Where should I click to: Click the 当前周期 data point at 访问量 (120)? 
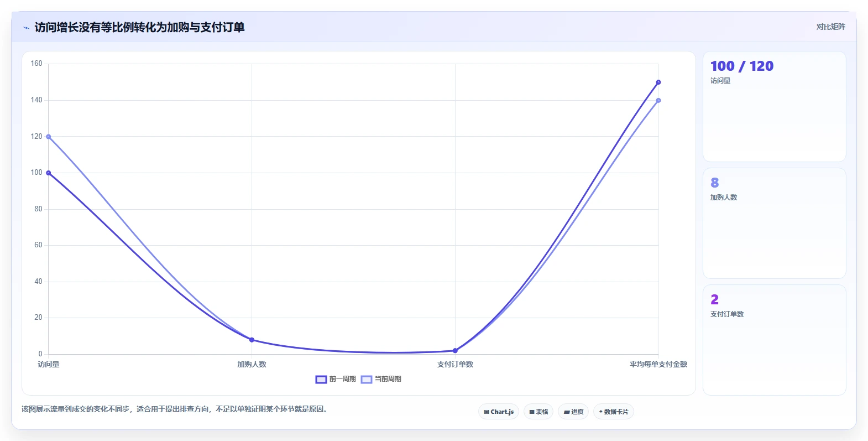click(49, 137)
